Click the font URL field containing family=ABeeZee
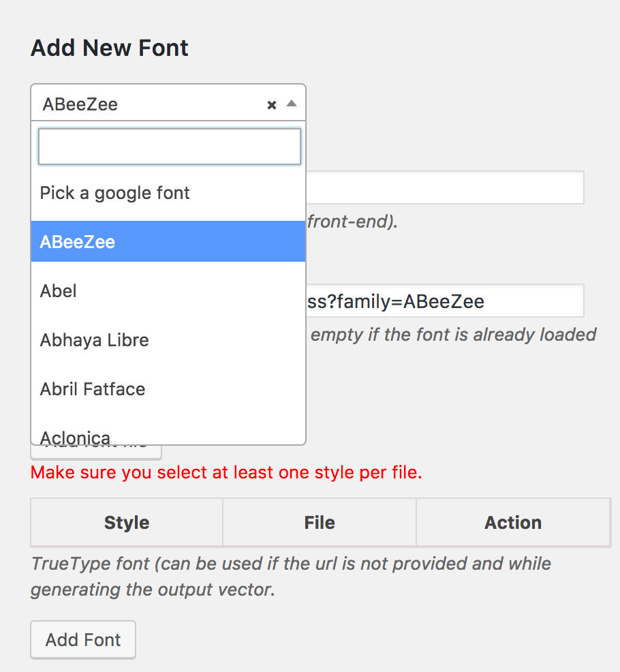This screenshot has width=620, height=672. (445, 301)
